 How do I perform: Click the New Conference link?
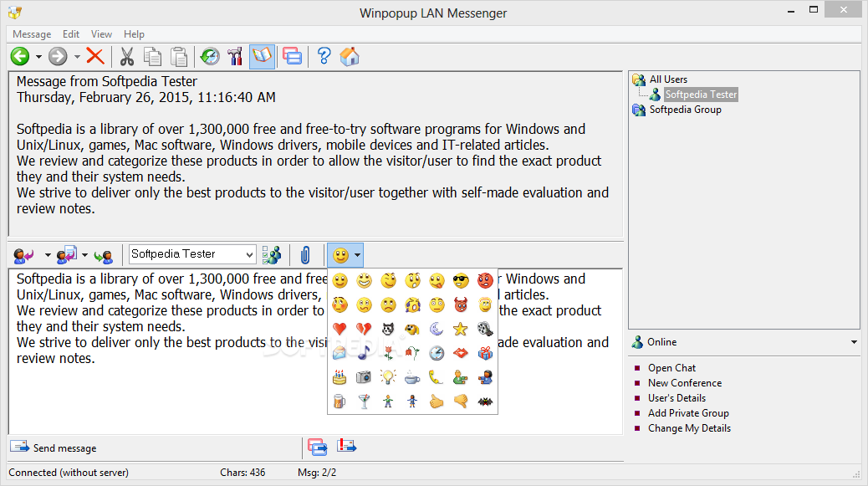(685, 382)
